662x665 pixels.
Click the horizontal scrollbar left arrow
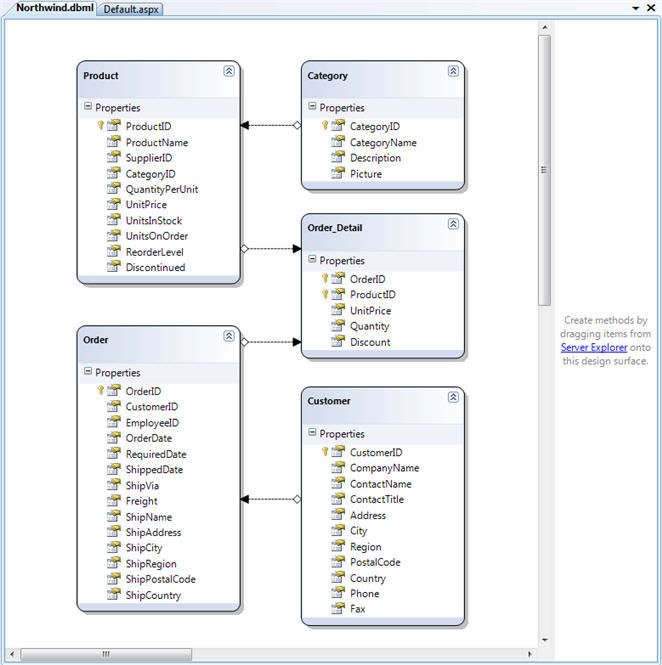[12, 654]
